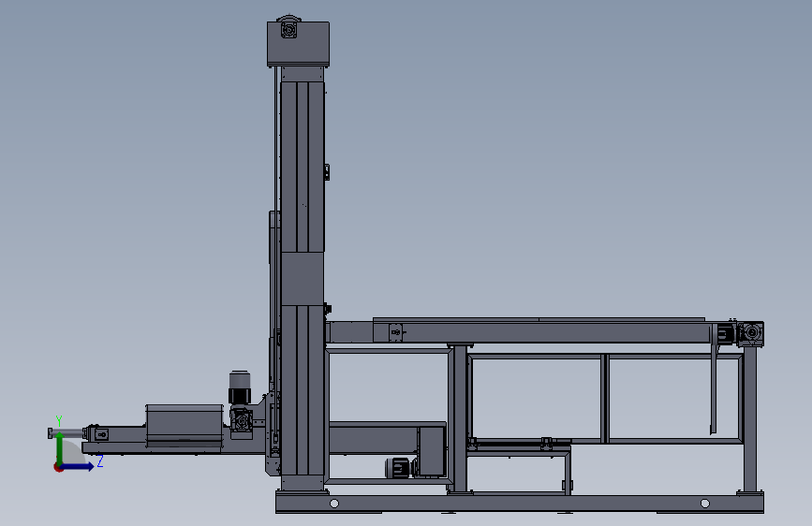The width and height of the screenshot is (812, 526).
Task: Select the drive unit at conveyor's right end
Action: click(x=750, y=333)
